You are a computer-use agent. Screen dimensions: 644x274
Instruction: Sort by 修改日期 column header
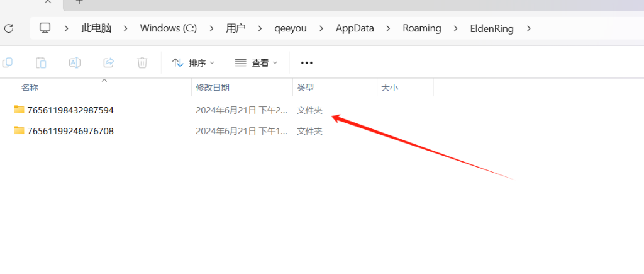pos(213,88)
